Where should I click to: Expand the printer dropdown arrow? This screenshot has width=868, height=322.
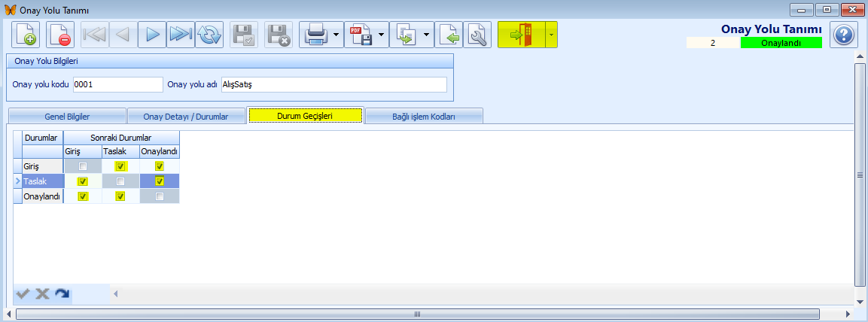pos(336,35)
